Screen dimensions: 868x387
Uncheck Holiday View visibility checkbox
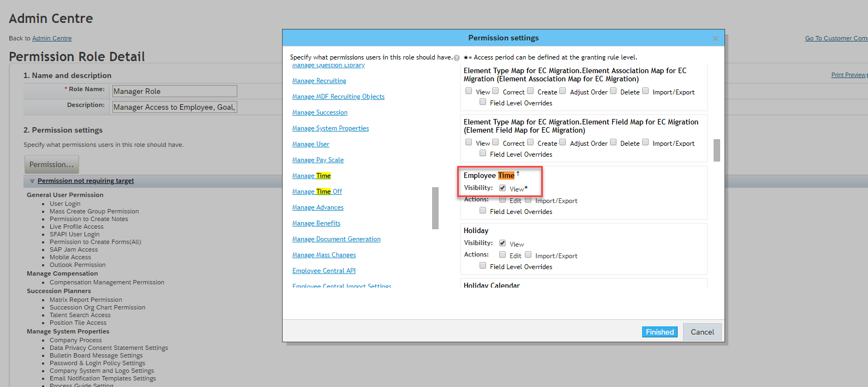(502, 243)
